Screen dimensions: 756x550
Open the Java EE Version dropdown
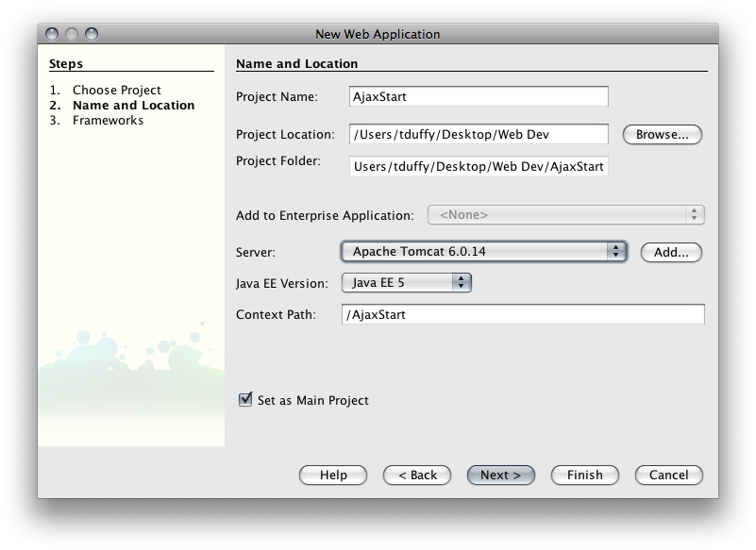tap(406, 282)
